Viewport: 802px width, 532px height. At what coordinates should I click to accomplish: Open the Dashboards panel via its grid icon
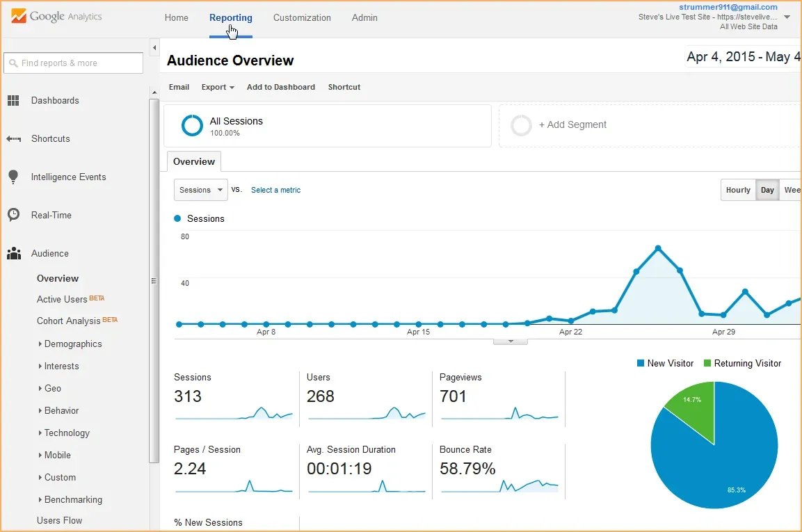[x=13, y=100]
